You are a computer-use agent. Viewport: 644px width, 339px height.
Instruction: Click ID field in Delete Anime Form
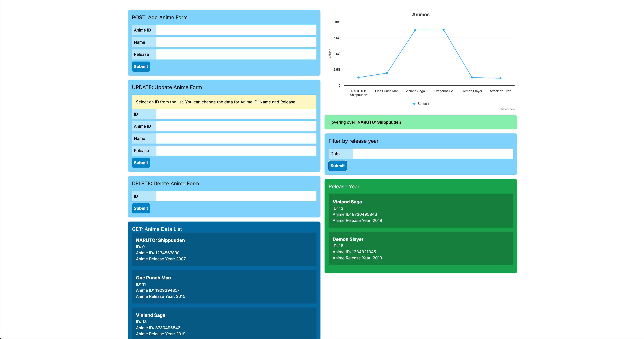236,196
